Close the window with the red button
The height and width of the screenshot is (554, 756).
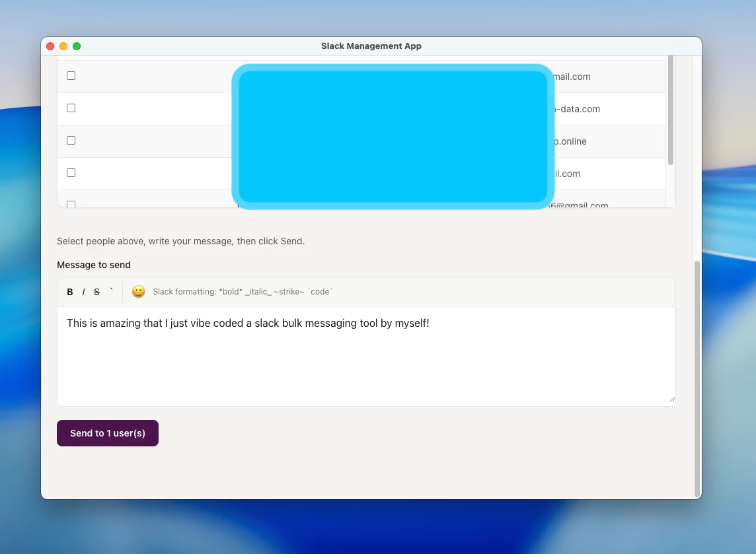pyautogui.click(x=50, y=46)
